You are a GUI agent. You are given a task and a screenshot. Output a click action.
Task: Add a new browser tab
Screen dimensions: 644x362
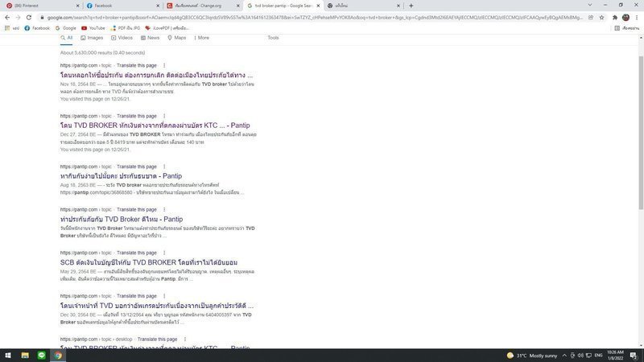[411, 5]
